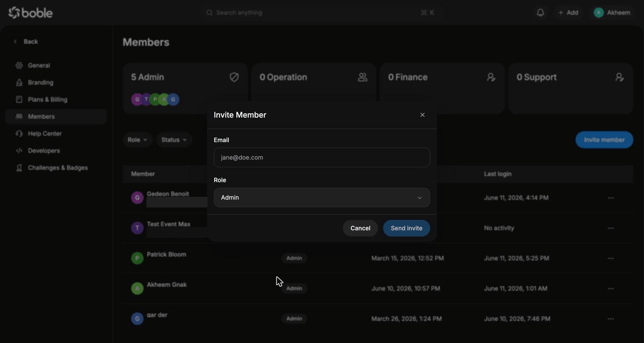This screenshot has height=343, width=644.
Task: Click the Plans & Billing icon
Action: click(x=19, y=99)
